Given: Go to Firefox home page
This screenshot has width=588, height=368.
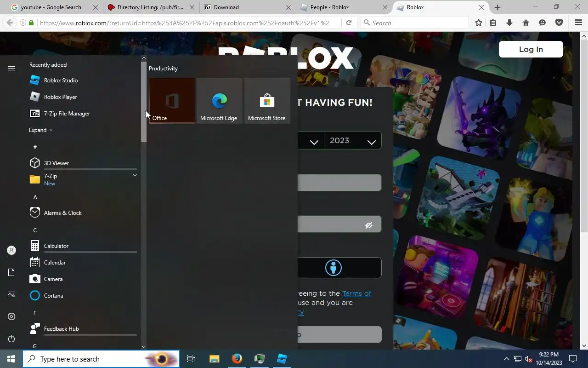Looking at the screenshot, I should (526, 23).
